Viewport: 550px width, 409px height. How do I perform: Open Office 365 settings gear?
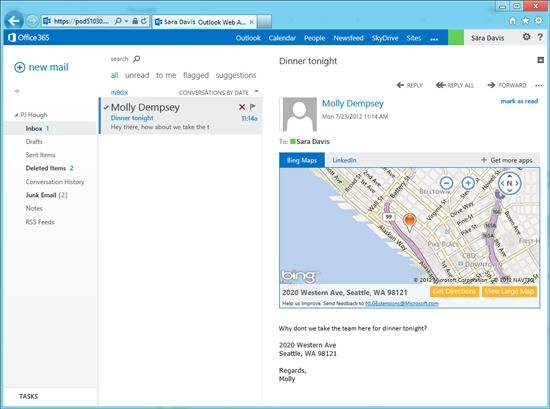[x=526, y=37]
